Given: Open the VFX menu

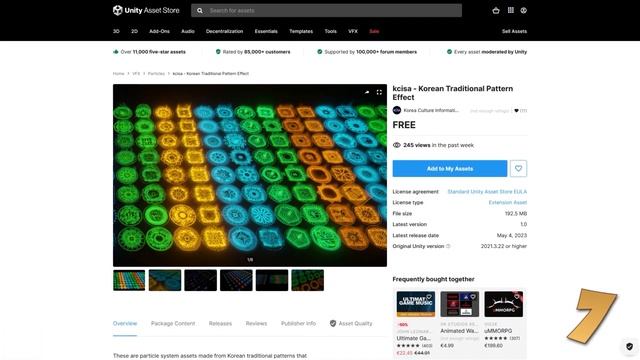Looking at the screenshot, I should pyautogui.click(x=353, y=31).
